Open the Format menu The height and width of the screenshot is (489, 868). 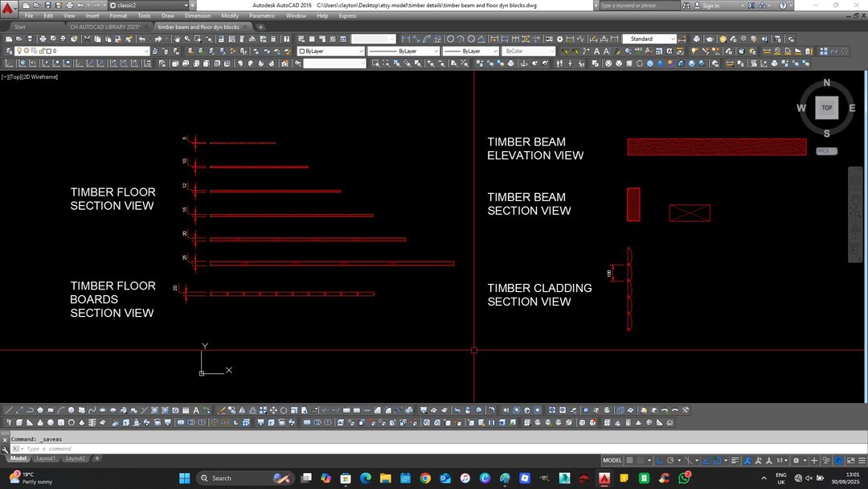[118, 15]
